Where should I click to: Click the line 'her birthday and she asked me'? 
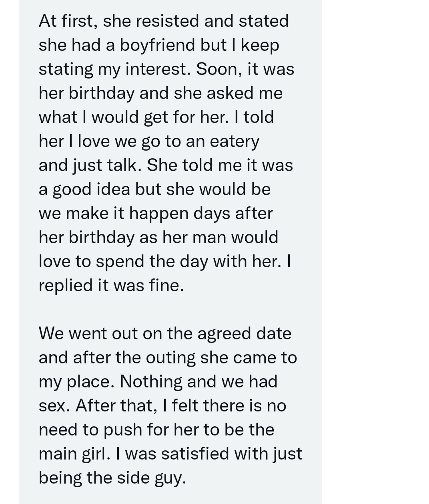[x=160, y=93]
